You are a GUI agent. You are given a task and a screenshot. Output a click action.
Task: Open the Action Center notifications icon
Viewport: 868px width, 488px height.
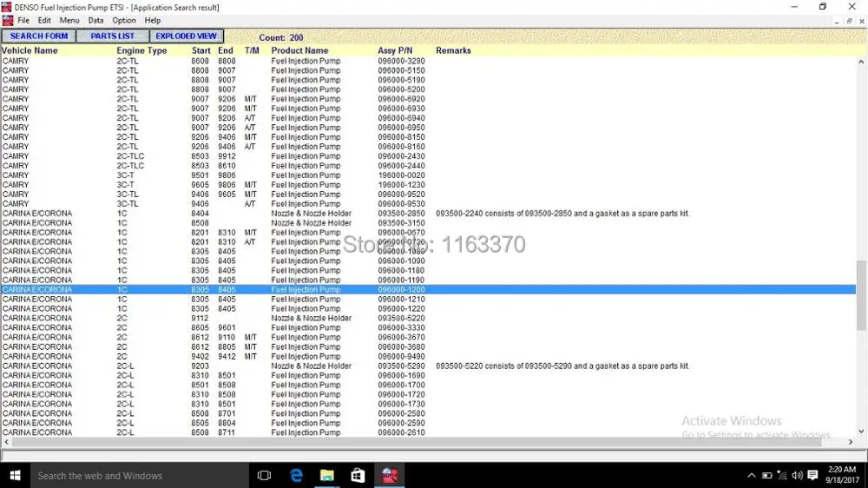[812, 475]
